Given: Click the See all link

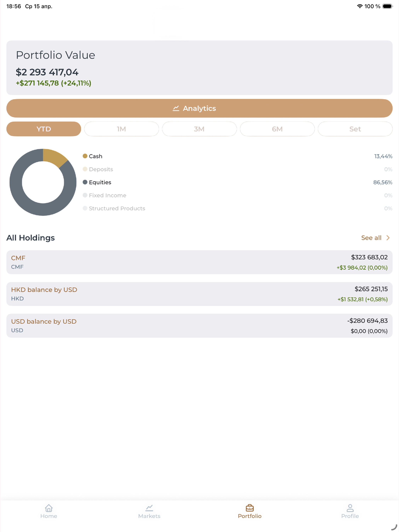Looking at the screenshot, I should point(371,238).
